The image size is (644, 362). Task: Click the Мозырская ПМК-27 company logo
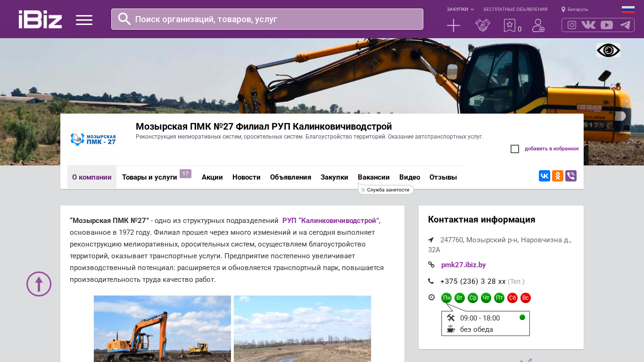point(93,140)
